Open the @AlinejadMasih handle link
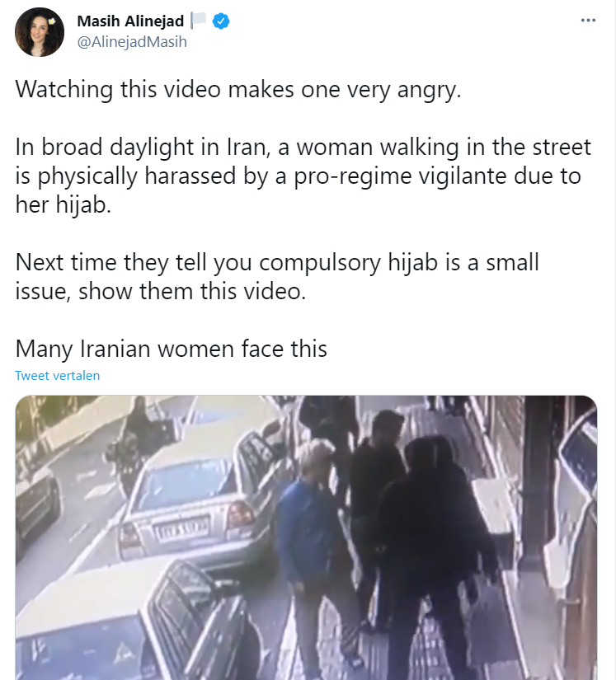Screen dimensions: 616x680 pos(132,42)
